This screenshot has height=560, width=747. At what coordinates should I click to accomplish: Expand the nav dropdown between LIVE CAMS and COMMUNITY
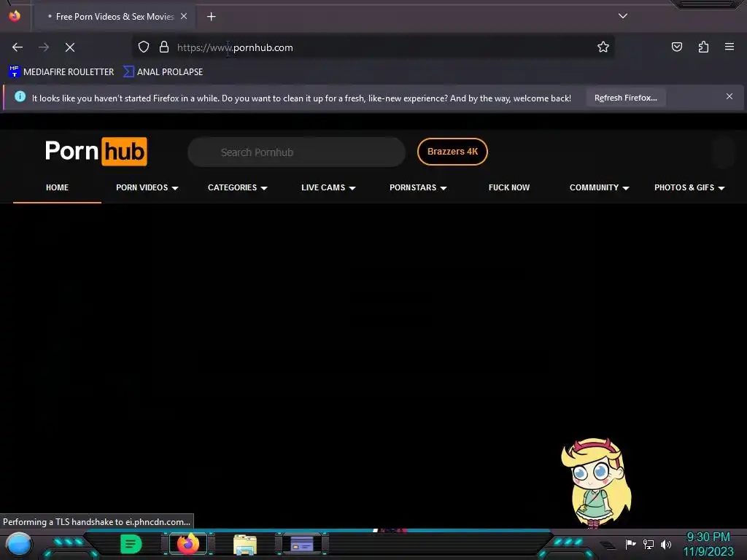(x=418, y=187)
